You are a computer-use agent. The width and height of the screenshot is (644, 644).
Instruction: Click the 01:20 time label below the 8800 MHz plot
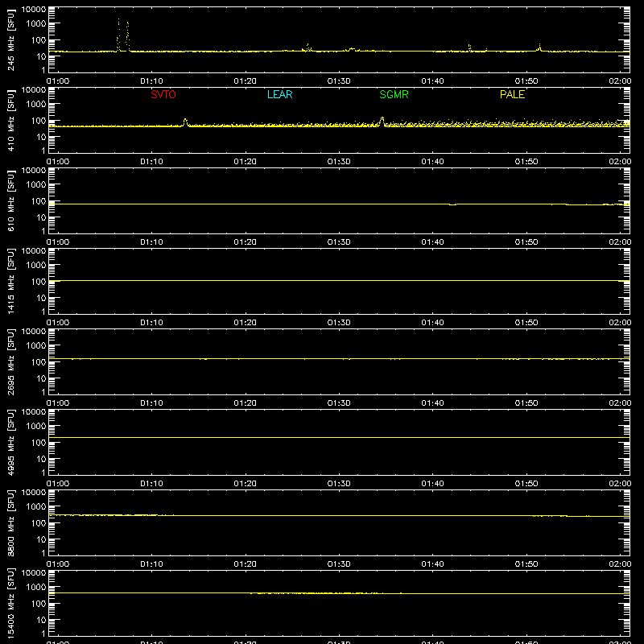[246, 564]
